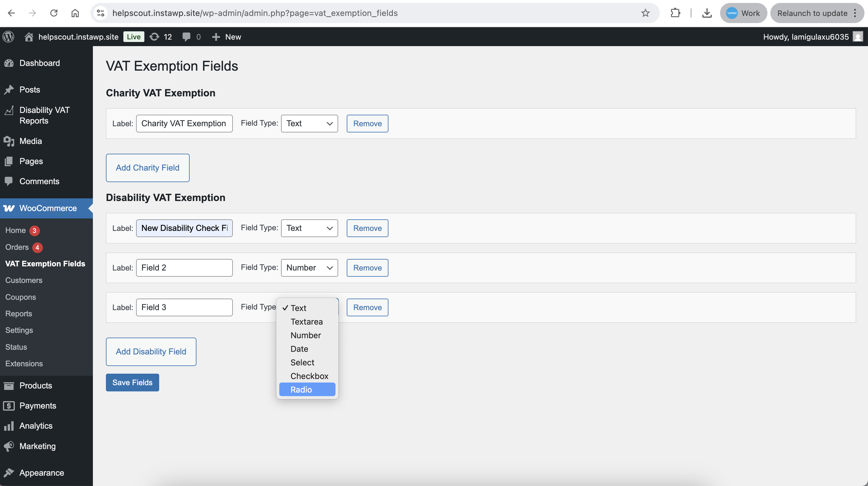Choose Checkbox from the field type list
This screenshot has height=486, width=868.
pyautogui.click(x=309, y=376)
